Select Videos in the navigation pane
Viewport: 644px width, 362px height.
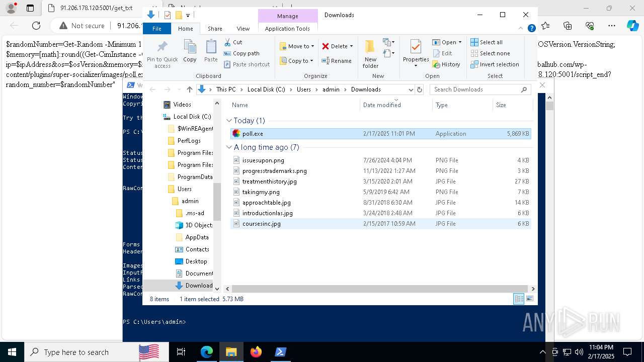pyautogui.click(x=182, y=105)
